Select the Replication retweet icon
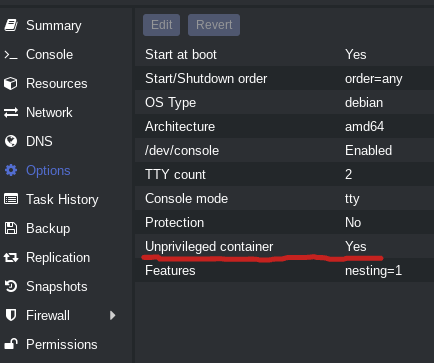 (x=11, y=257)
